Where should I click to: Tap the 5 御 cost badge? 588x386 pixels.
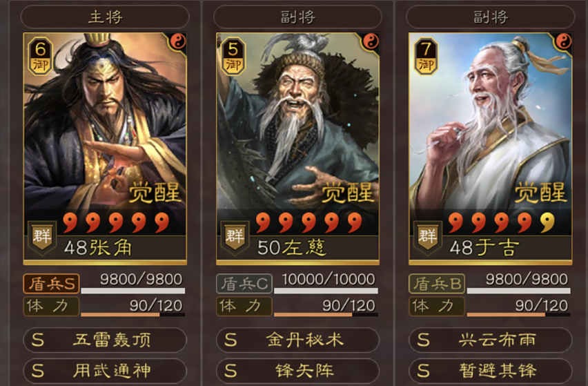(x=233, y=55)
